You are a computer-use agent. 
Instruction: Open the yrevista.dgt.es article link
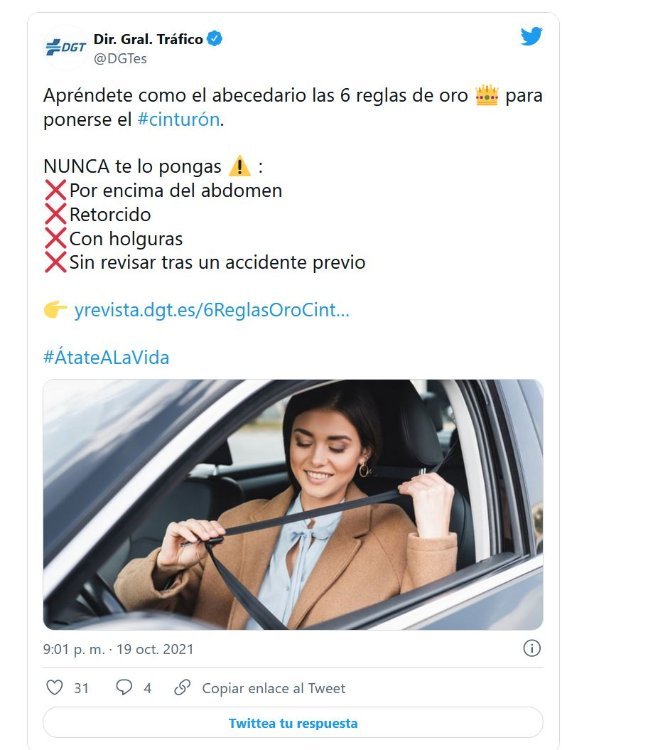(x=212, y=310)
